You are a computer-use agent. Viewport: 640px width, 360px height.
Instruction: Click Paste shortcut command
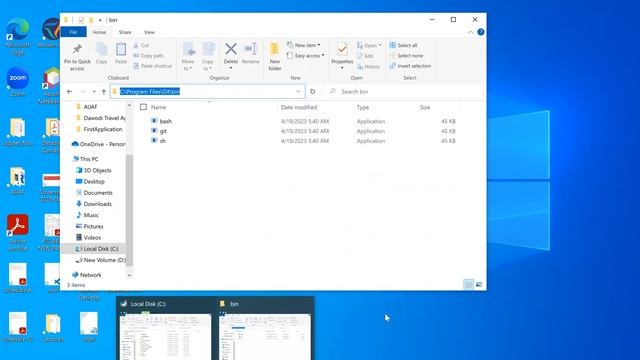[152, 66]
